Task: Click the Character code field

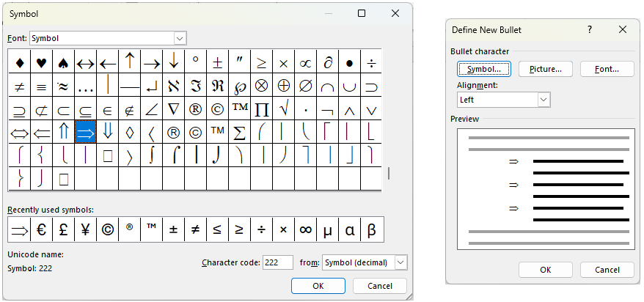Action: pyautogui.click(x=278, y=262)
